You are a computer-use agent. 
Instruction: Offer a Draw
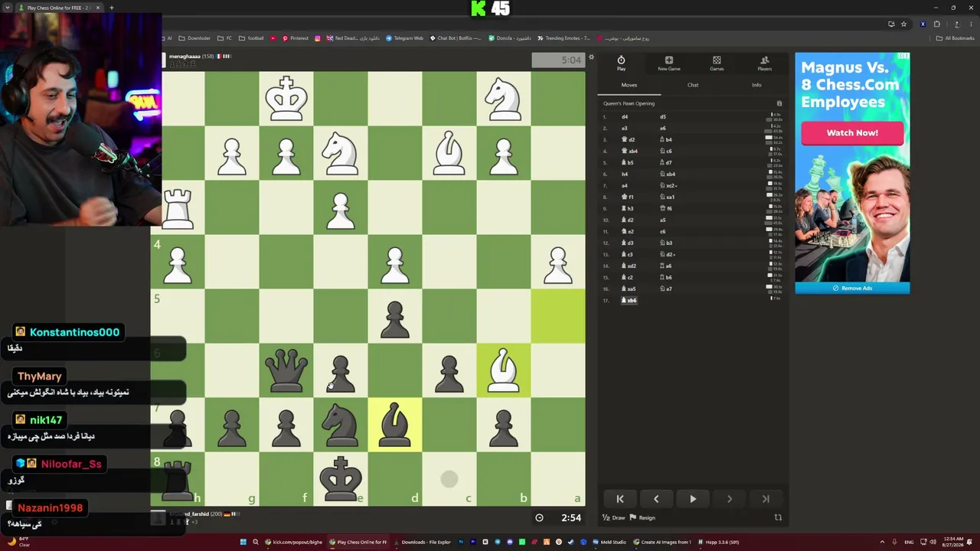614,518
